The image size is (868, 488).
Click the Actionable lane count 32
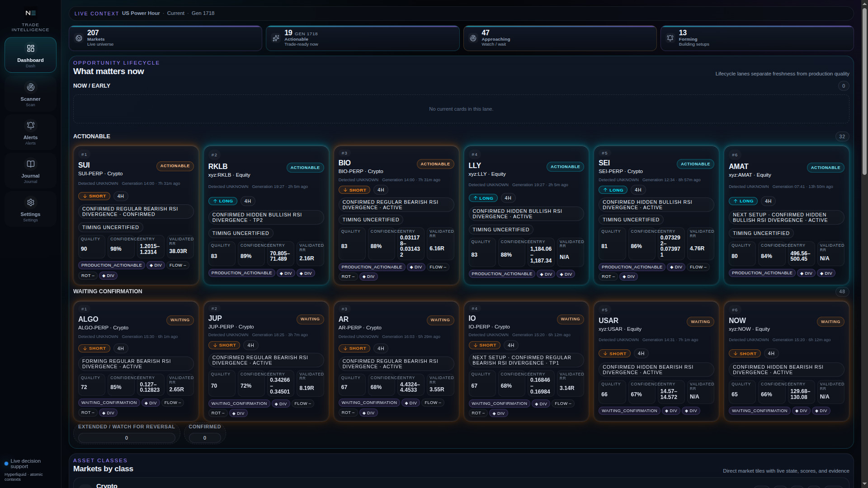842,136
